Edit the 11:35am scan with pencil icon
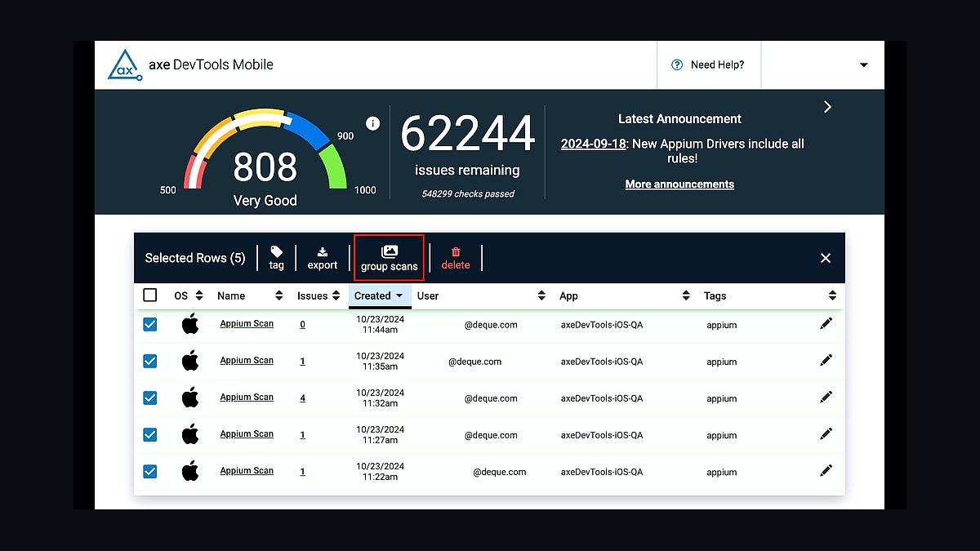 [x=826, y=360]
